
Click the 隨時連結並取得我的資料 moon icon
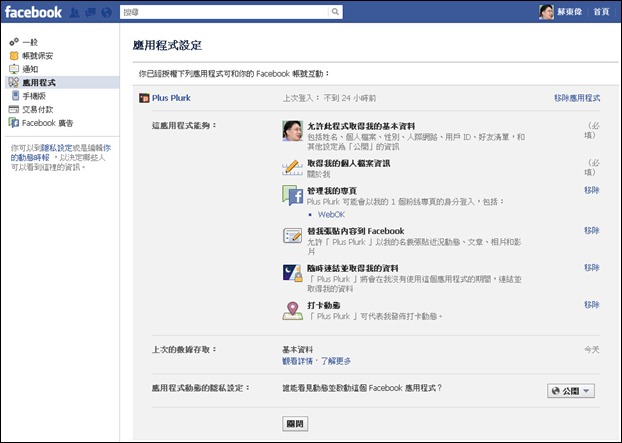pyautogui.click(x=293, y=273)
